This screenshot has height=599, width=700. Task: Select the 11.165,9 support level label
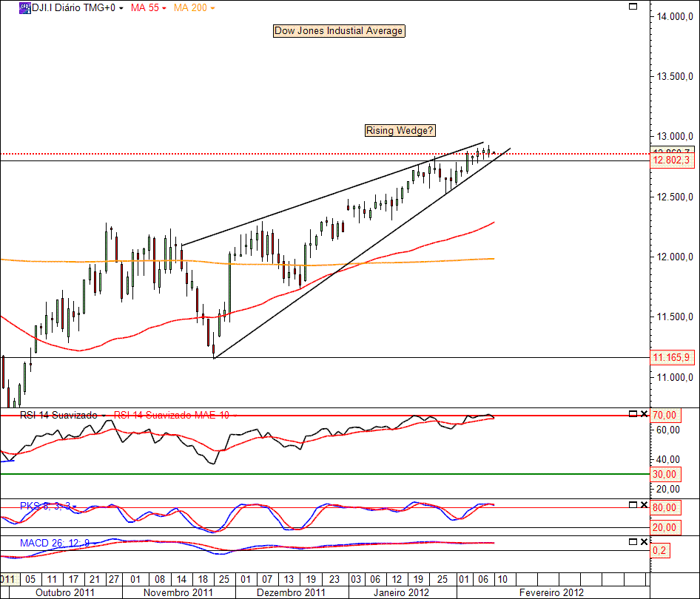pos(672,357)
